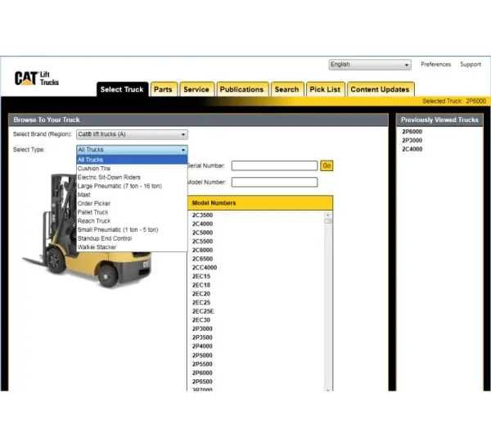Choose Cushion Tire truck type
Screen dimensions: 491x448
click(x=132, y=169)
